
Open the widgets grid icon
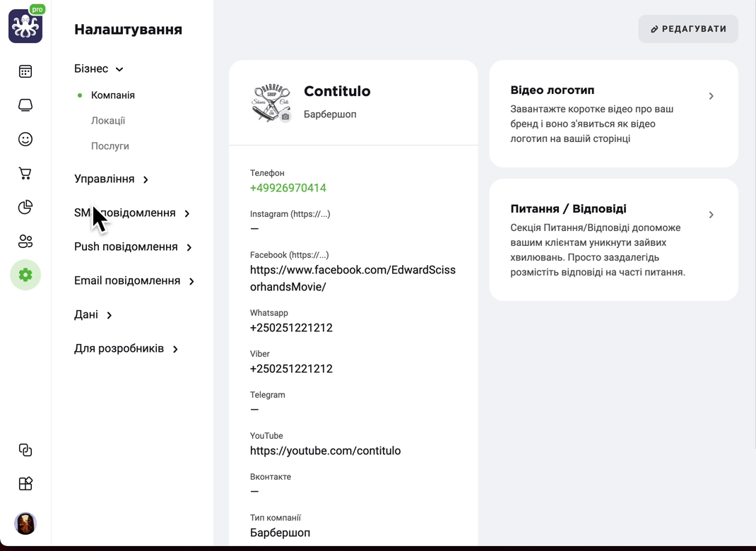click(x=25, y=483)
